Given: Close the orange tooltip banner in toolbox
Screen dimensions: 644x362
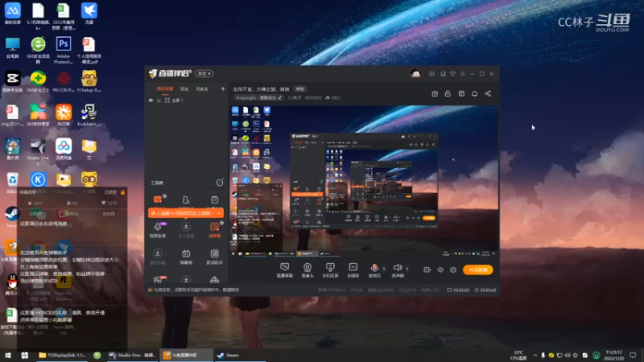Looking at the screenshot, I should tap(219, 213).
